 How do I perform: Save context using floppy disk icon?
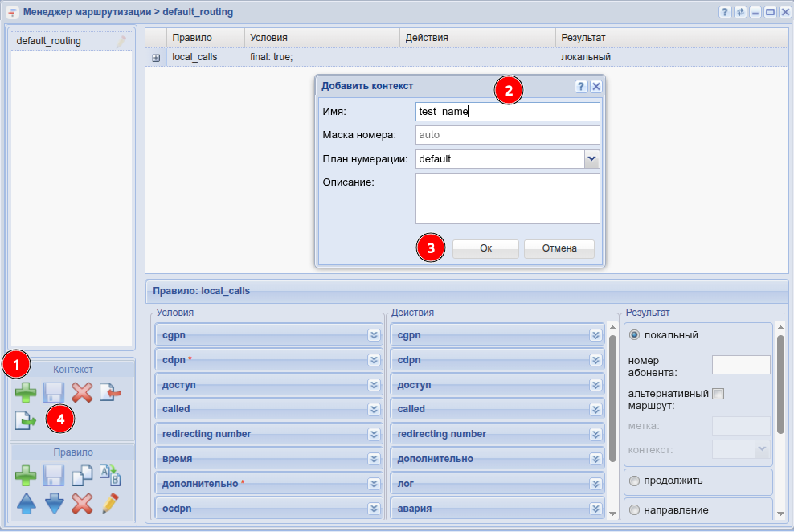(x=53, y=392)
